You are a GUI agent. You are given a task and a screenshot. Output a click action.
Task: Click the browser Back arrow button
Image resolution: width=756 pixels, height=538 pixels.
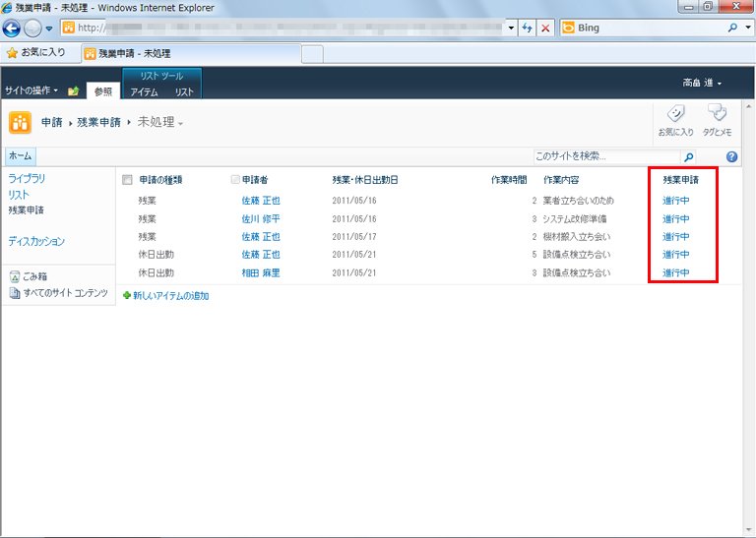[x=12, y=29]
